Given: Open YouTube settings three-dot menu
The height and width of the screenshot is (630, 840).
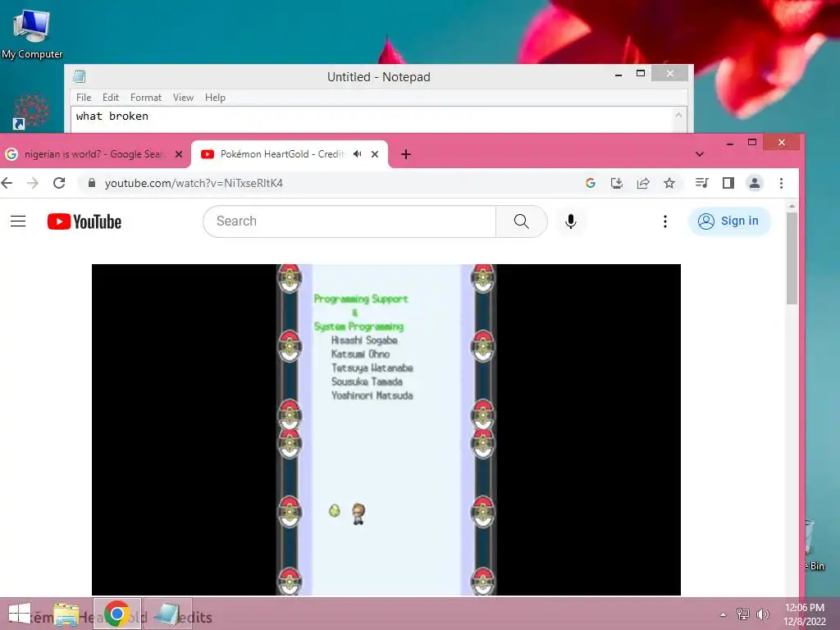Looking at the screenshot, I should pyautogui.click(x=664, y=221).
